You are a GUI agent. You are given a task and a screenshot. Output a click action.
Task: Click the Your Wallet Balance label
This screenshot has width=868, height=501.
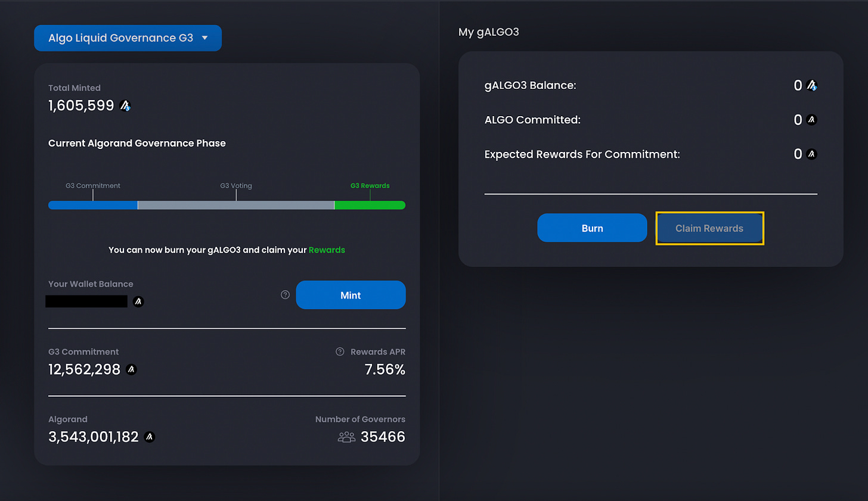tap(91, 284)
